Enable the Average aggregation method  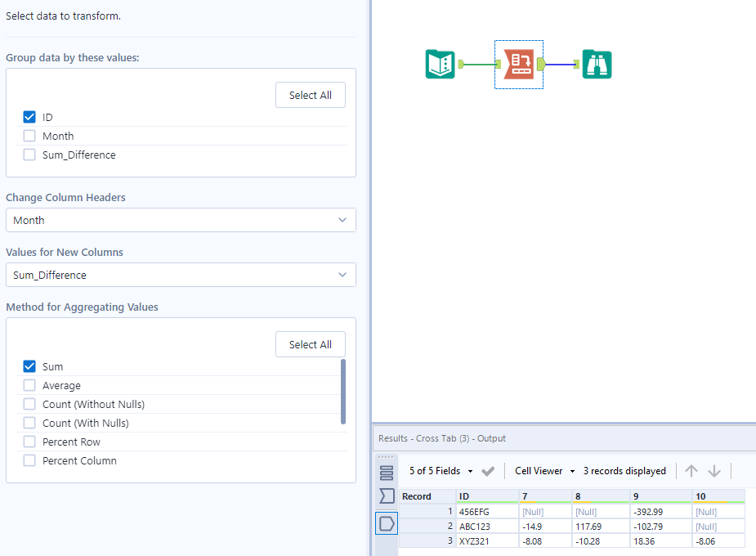[29, 385]
